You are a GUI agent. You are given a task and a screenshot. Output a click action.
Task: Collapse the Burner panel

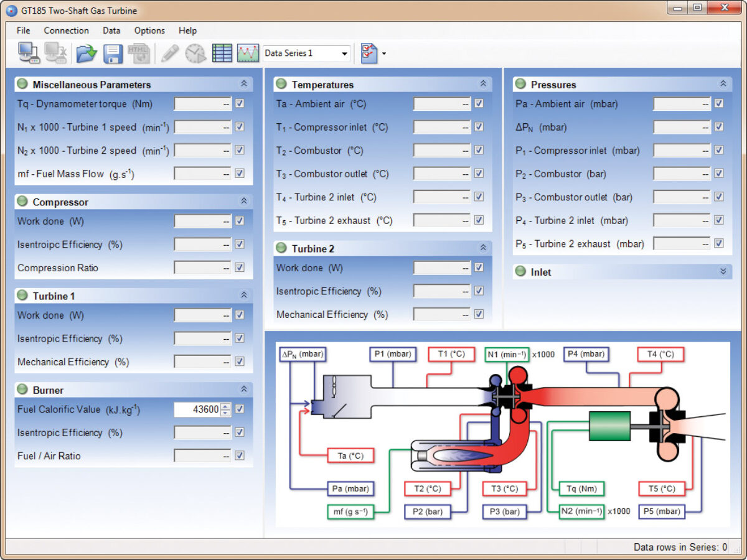click(243, 389)
